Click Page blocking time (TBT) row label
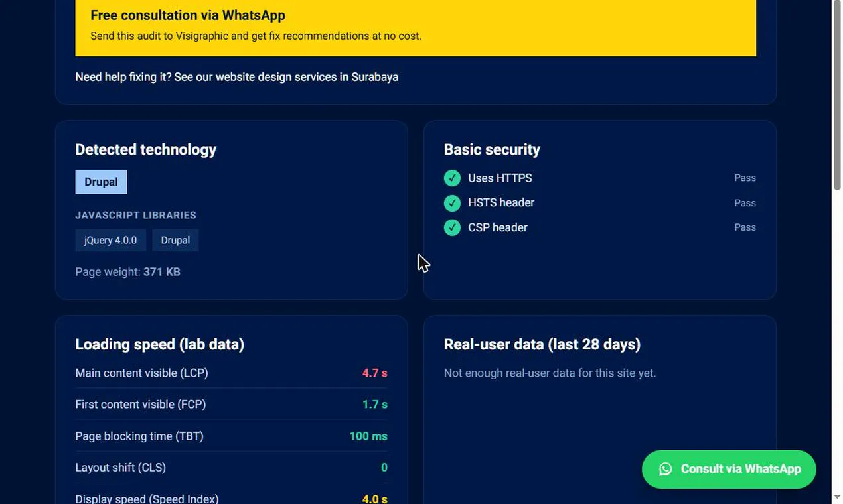The width and height of the screenshot is (843, 504). (139, 436)
